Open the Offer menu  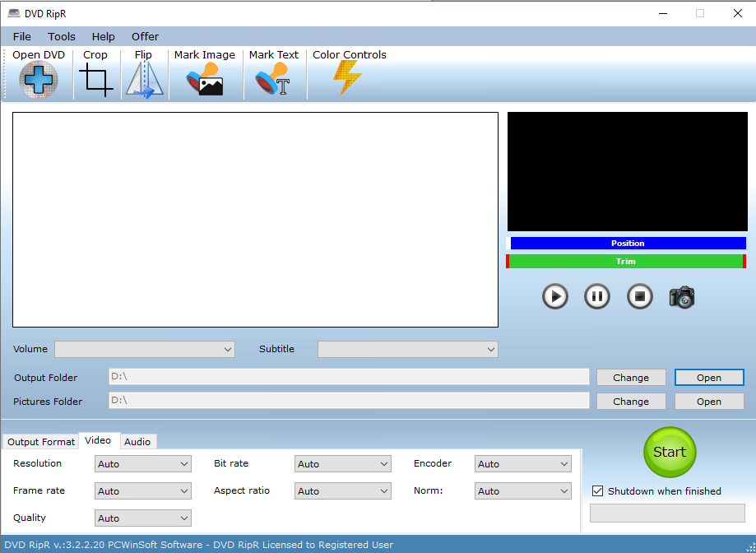tap(145, 37)
